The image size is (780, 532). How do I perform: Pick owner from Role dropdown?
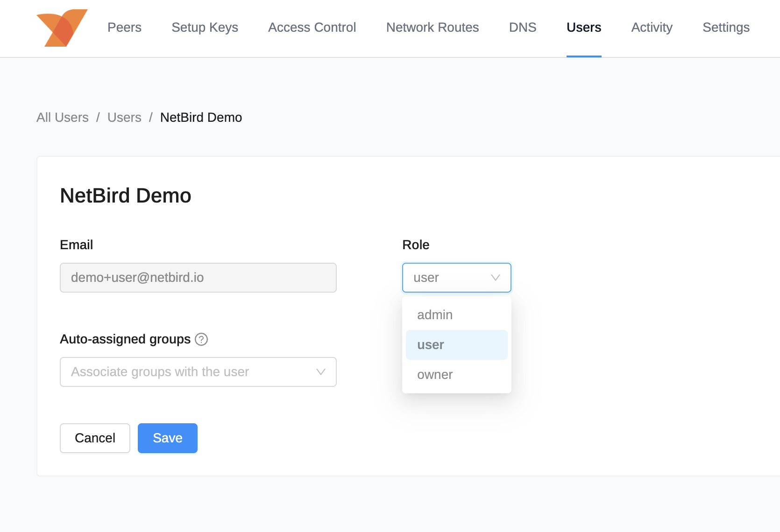[x=435, y=375]
